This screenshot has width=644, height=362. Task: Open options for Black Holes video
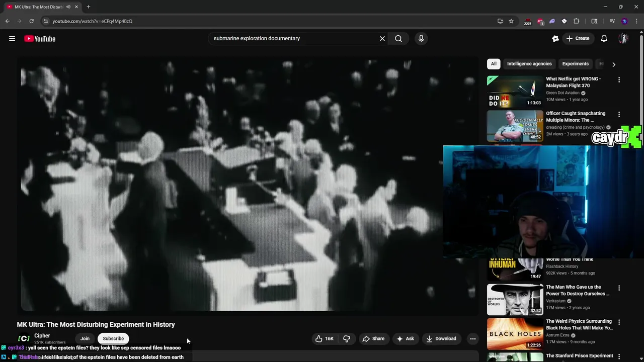tap(619, 322)
